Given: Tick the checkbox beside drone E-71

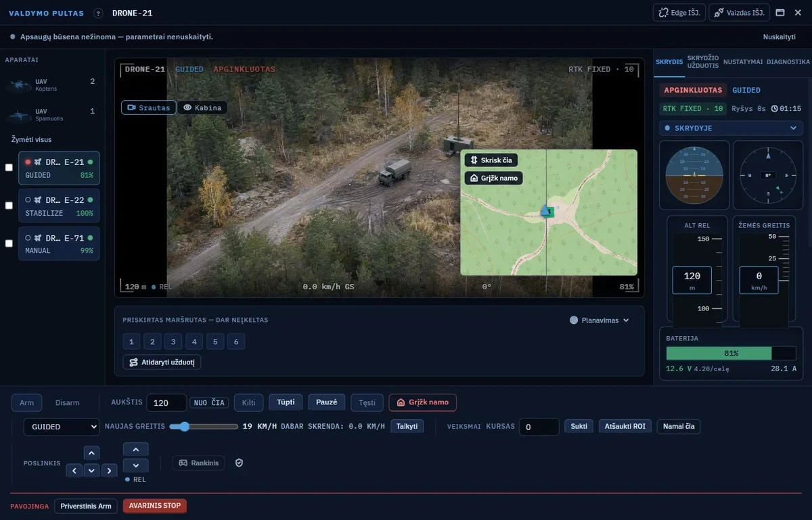Looking at the screenshot, I should click(9, 243).
